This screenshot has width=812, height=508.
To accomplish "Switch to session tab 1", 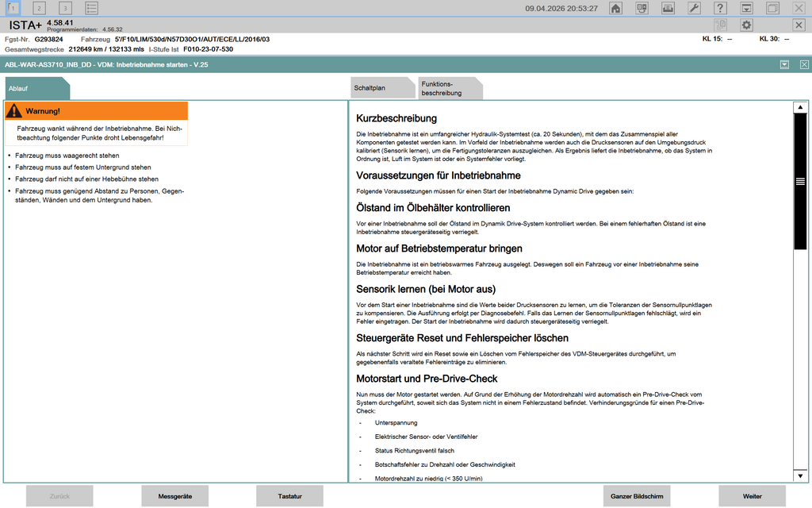I will tap(12, 8).
